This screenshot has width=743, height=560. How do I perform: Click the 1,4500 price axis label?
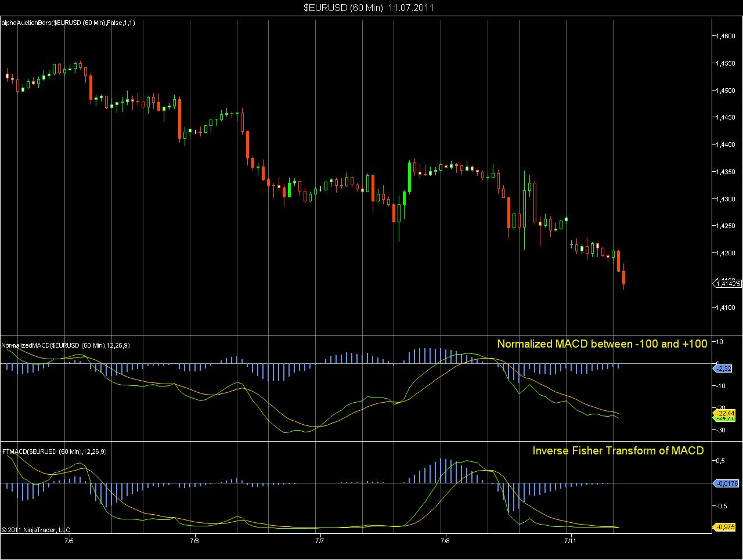[725, 91]
